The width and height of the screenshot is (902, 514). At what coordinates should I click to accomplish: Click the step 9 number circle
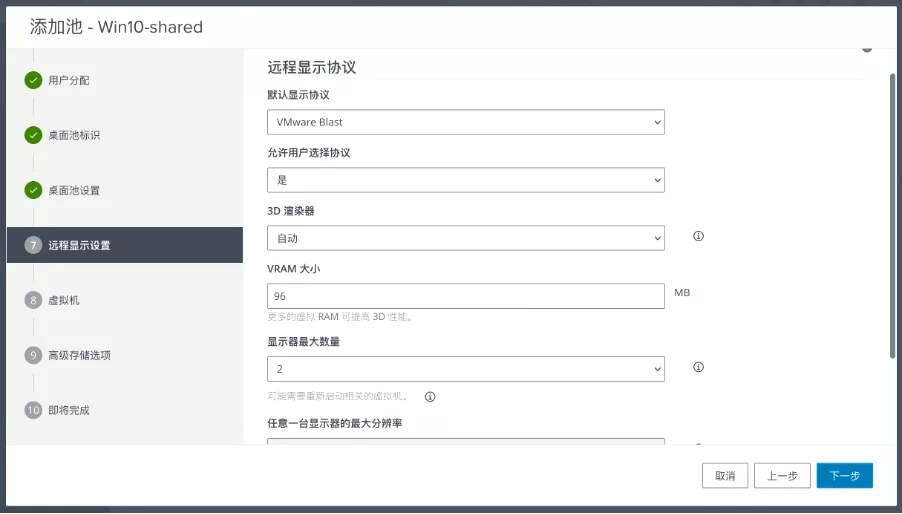click(33, 355)
